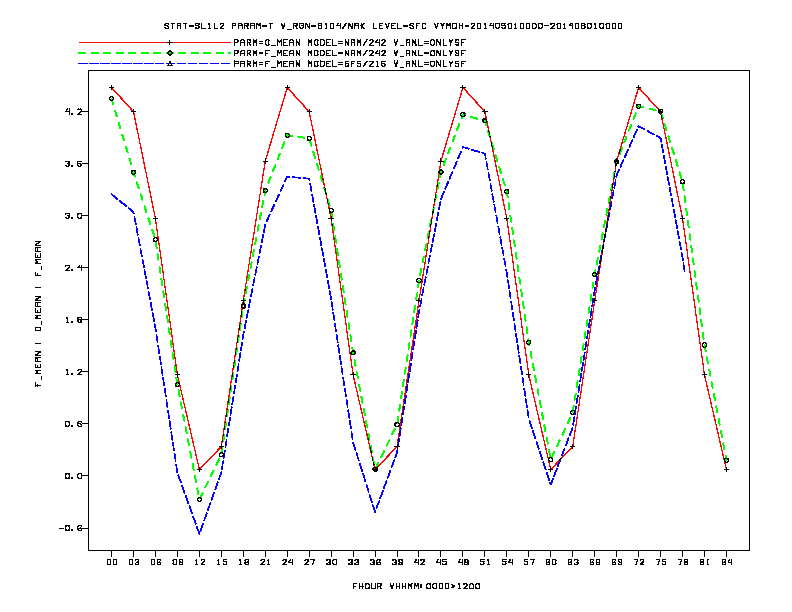
Task: Click x-axis tick label 57
Action: point(529,562)
